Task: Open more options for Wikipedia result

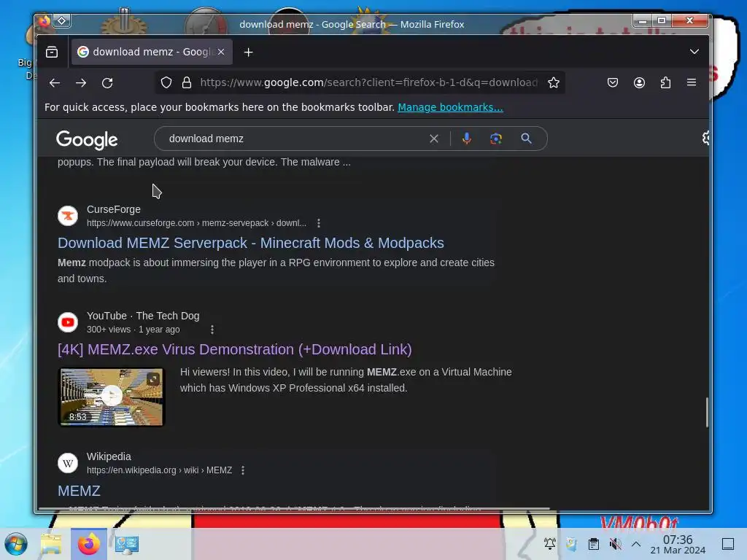Action: tap(242, 470)
